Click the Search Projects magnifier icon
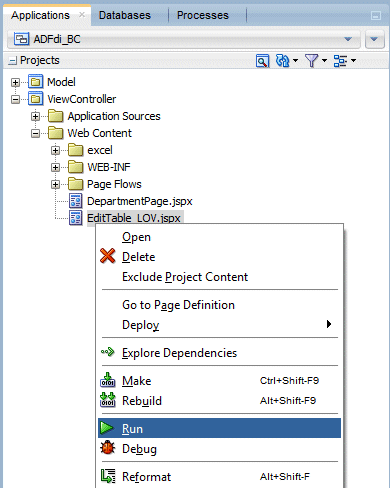 tap(262, 61)
